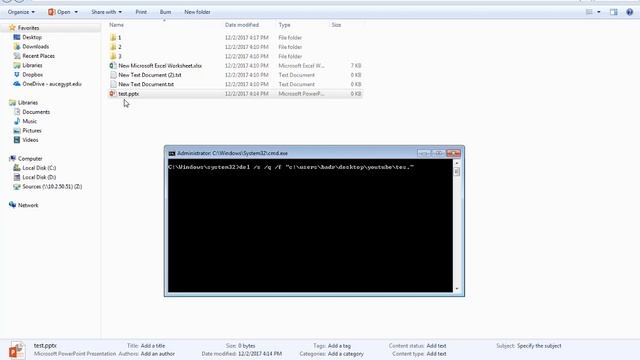The height and width of the screenshot is (360, 640).
Task: Click the Dropbox icon in Favorites
Action: click(x=17, y=75)
